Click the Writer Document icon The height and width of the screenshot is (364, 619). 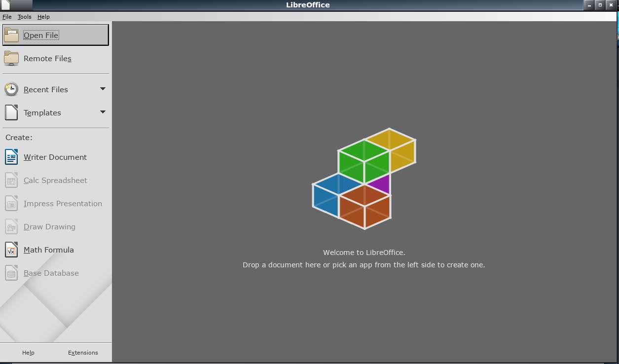point(11,157)
